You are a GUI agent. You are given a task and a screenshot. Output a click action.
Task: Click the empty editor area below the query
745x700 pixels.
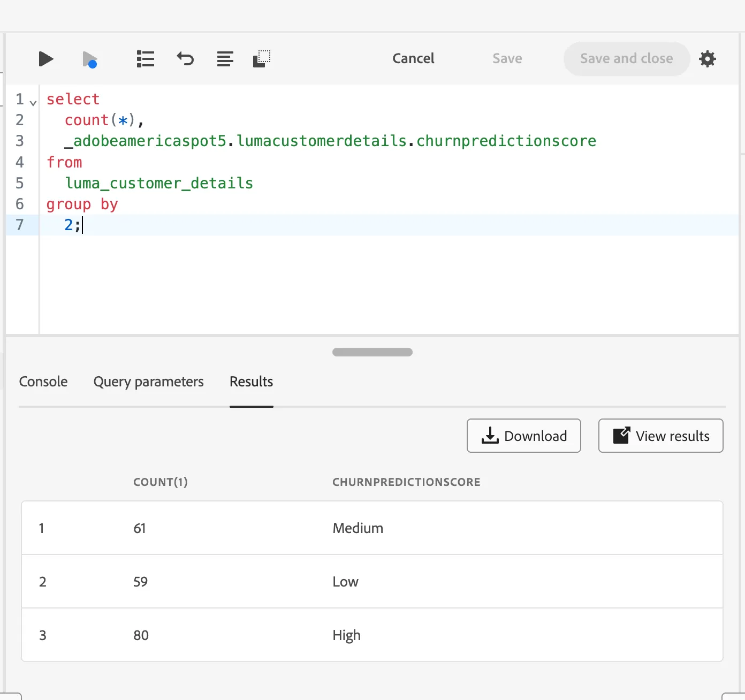[x=389, y=285]
